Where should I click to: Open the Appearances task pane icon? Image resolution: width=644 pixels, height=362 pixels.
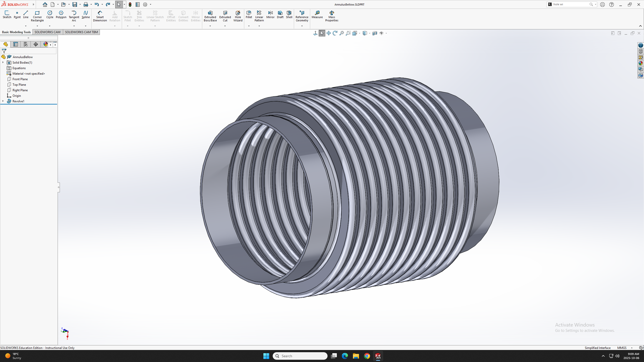click(x=640, y=63)
